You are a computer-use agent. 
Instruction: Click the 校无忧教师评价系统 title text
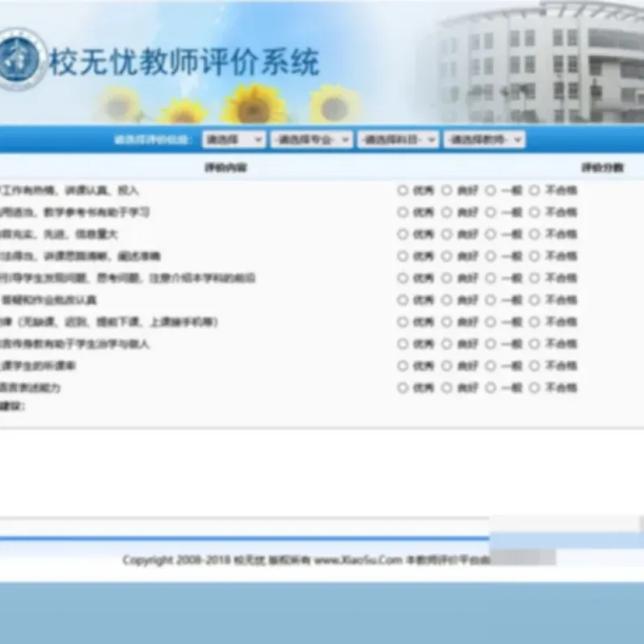point(184,62)
